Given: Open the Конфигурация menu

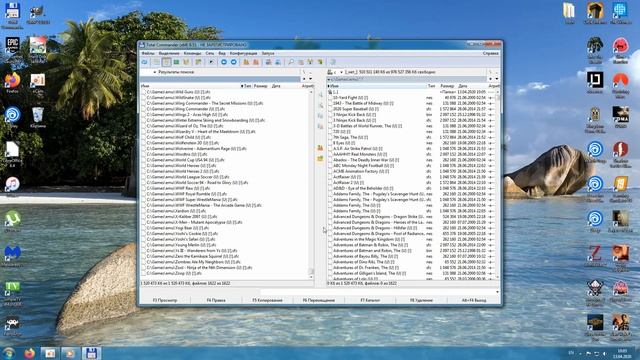Looking at the screenshot, I should tap(244, 53).
